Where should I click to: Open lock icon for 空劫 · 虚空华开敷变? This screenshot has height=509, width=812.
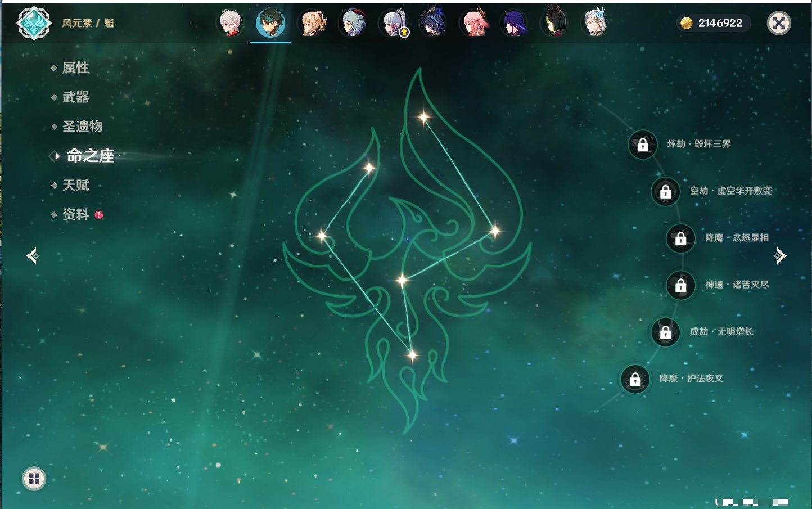tap(666, 191)
